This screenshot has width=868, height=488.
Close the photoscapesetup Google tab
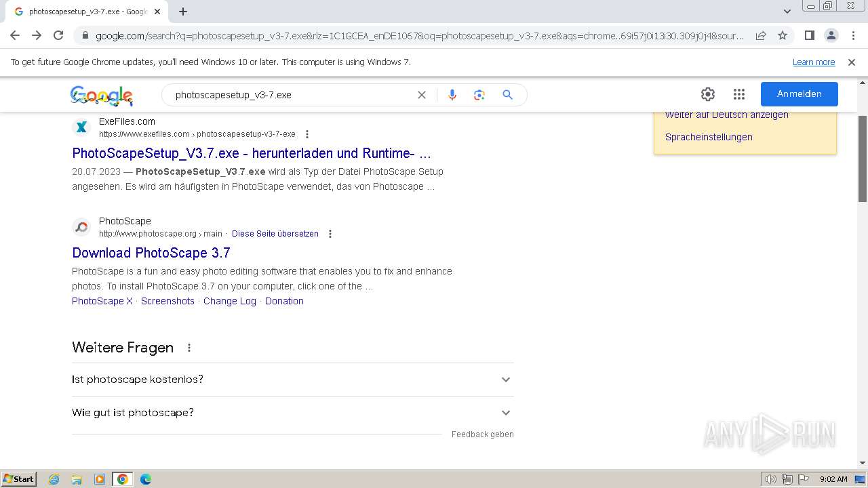(157, 12)
